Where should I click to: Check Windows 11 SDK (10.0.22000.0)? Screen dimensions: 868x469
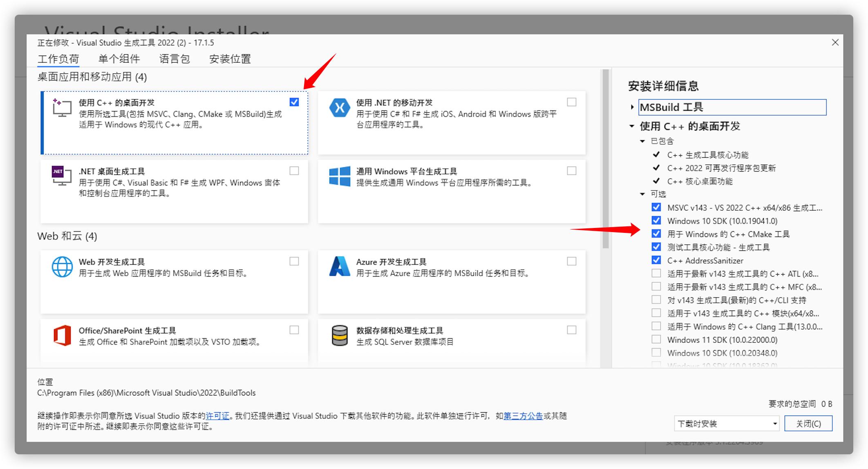656,339
